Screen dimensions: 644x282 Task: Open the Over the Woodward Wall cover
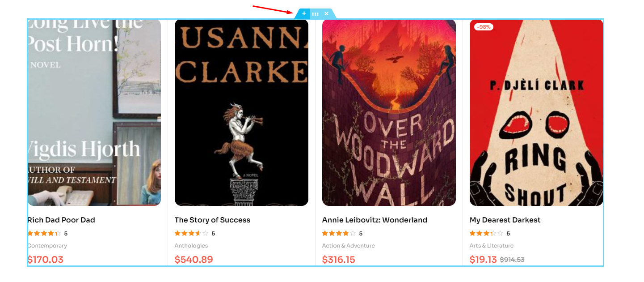389,112
